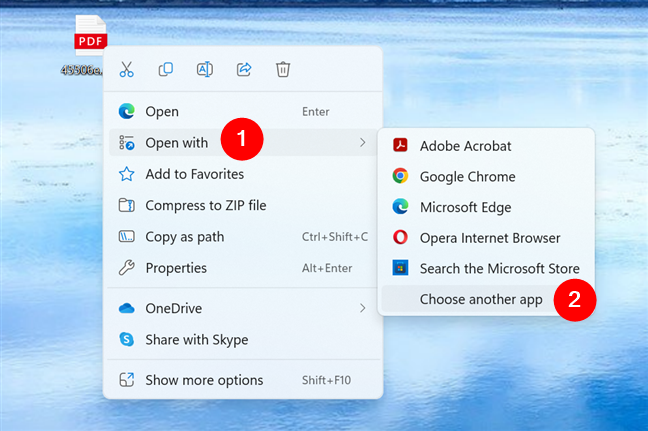Click the Cut scissors icon
648x431 pixels.
coord(126,69)
